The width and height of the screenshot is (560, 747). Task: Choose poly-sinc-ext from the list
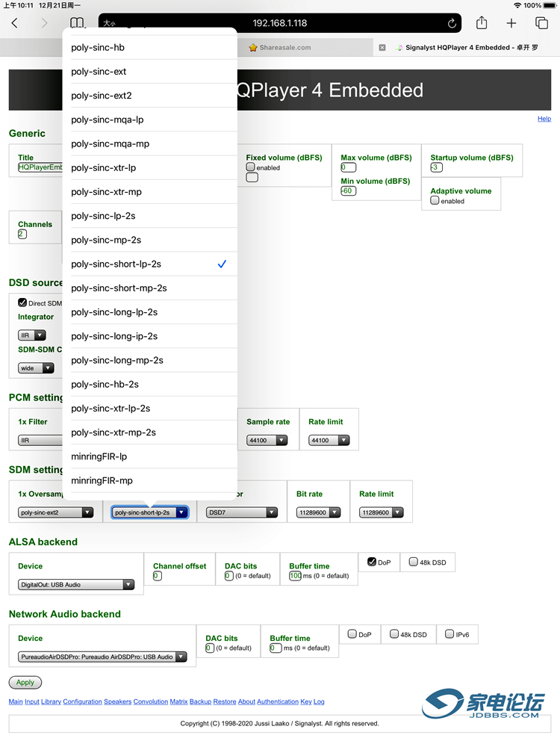pyautogui.click(x=149, y=72)
